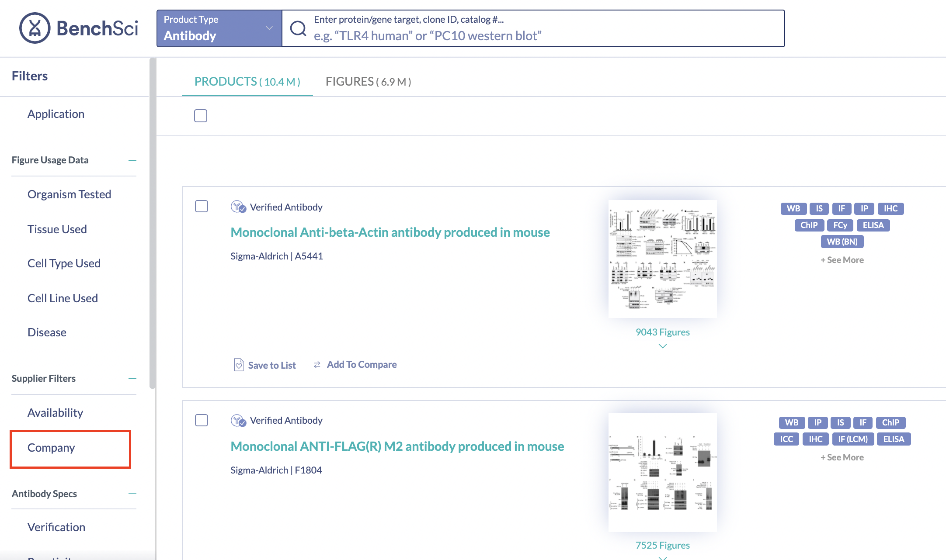Click the Save to List icon
This screenshot has width=946, height=560.
pos(239,365)
